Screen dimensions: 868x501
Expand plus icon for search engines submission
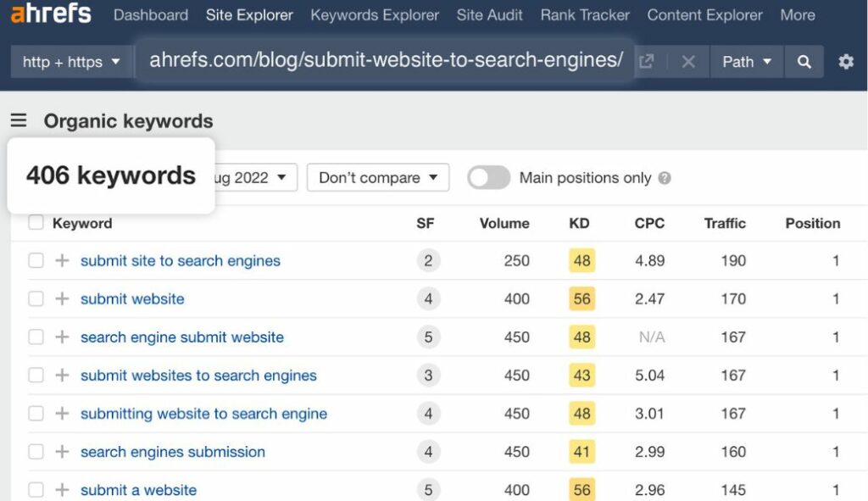62,451
